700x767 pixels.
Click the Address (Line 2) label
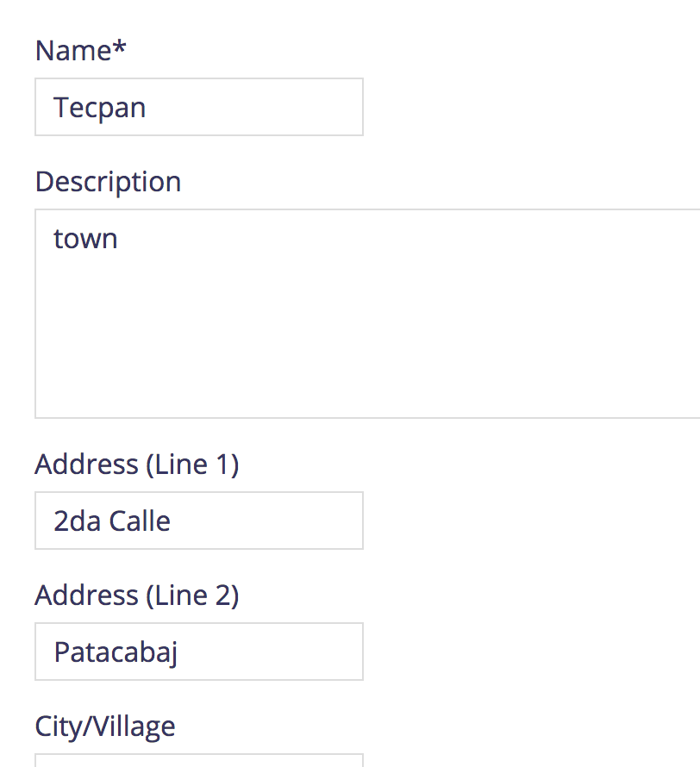[x=137, y=596]
